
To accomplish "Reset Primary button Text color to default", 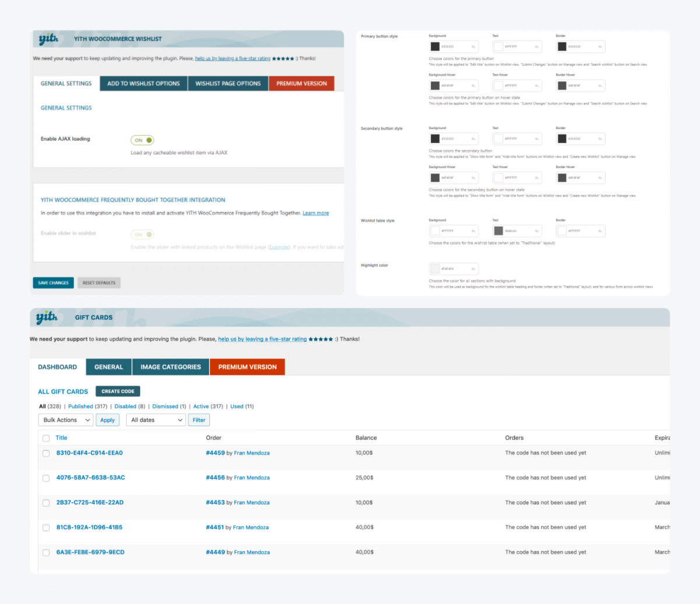I will [538, 47].
